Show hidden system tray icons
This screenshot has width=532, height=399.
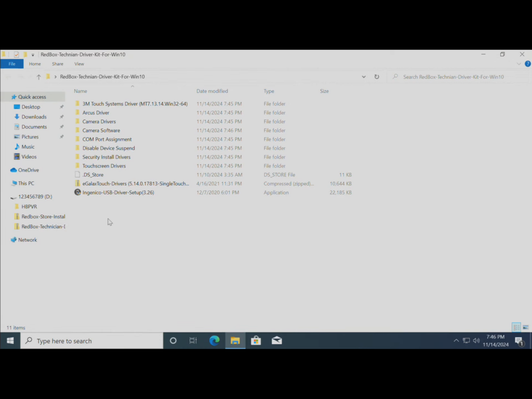(456, 341)
